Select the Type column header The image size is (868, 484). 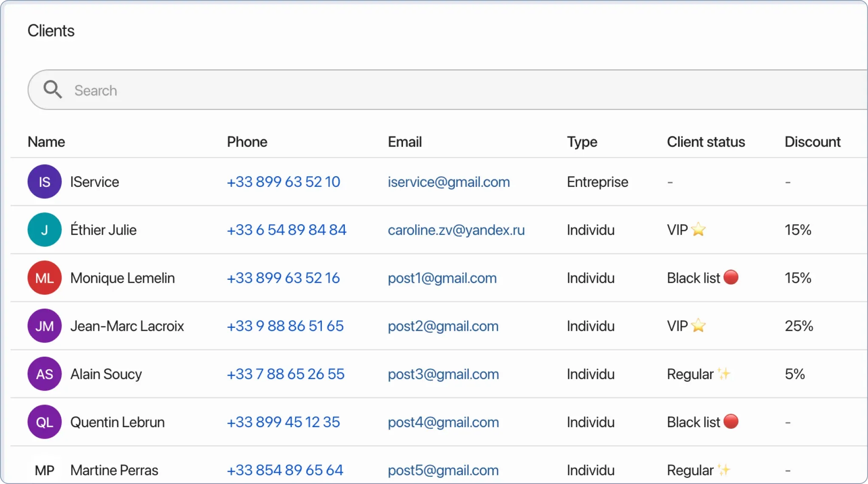[582, 141]
